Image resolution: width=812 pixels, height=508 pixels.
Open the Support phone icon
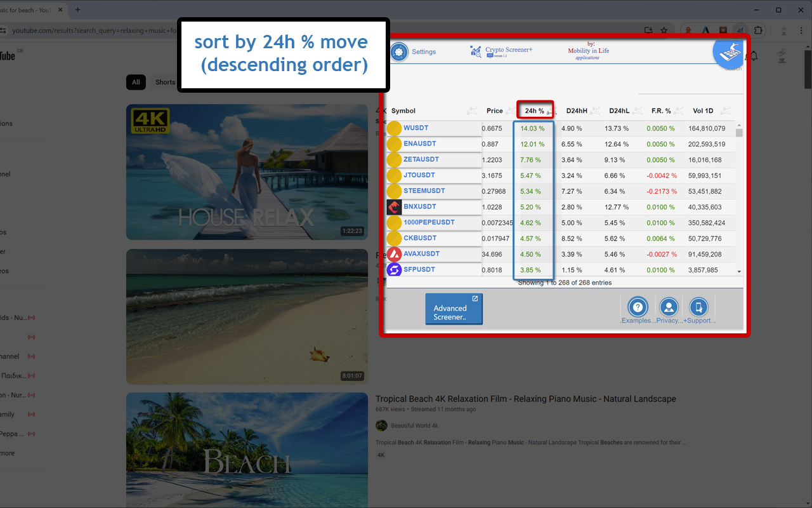698,307
